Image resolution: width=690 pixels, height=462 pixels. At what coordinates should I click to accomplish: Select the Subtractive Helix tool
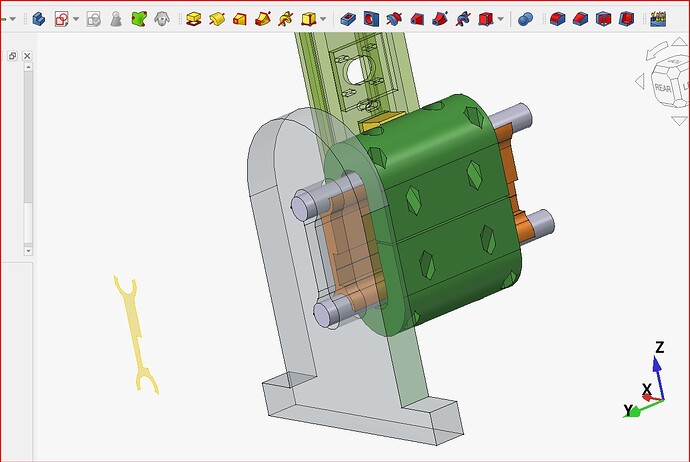(x=463, y=19)
